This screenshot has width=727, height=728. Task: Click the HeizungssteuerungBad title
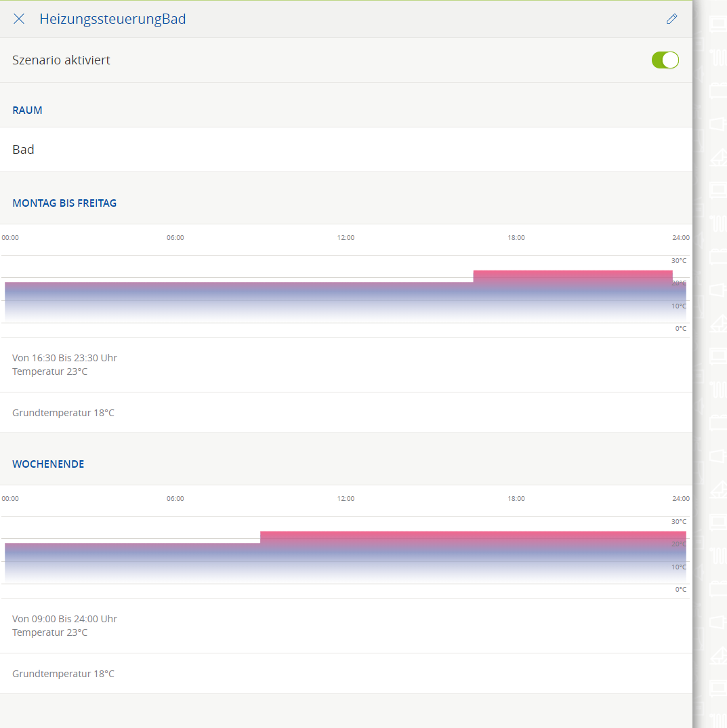(x=112, y=19)
